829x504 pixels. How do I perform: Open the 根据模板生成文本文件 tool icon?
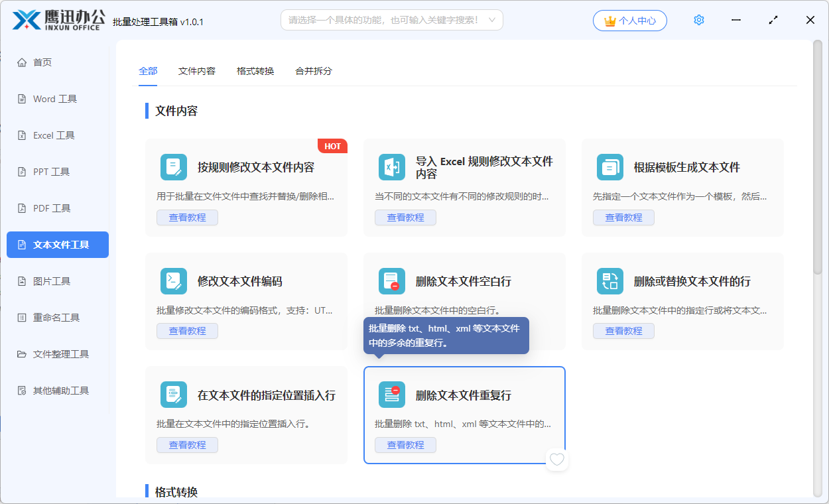coord(609,167)
